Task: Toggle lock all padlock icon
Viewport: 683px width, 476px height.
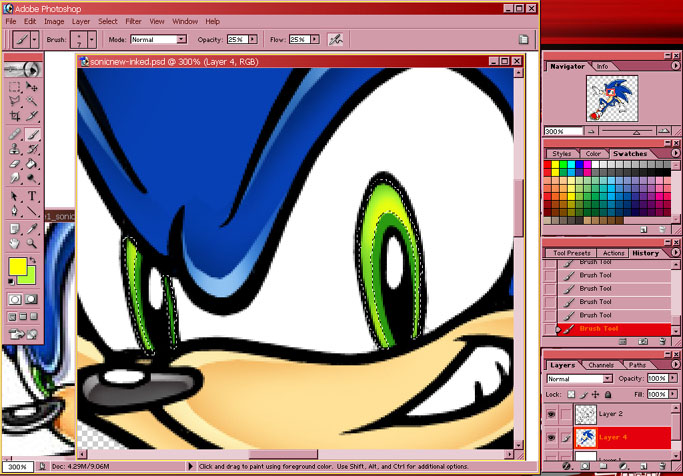Action: coord(608,395)
